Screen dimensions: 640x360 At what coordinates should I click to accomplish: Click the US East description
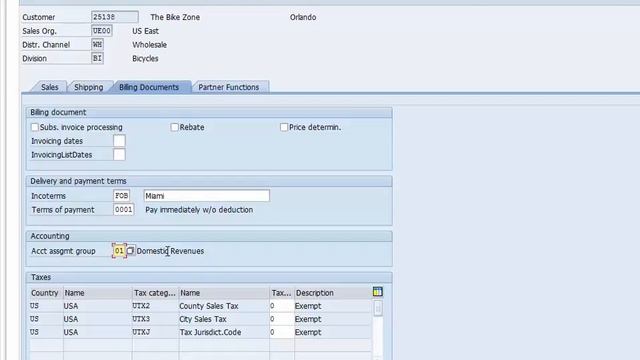click(145, 31)
